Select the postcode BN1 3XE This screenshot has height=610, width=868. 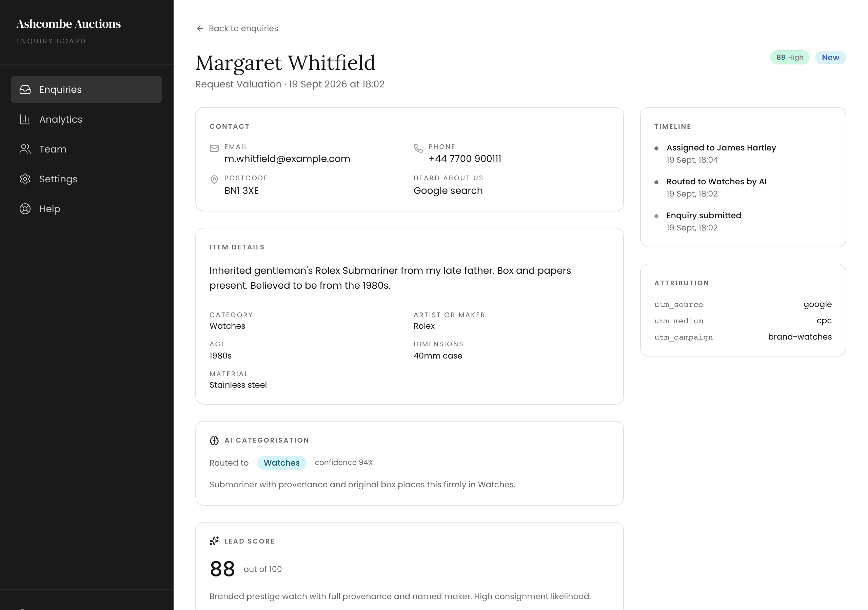(x=241, y=190)
